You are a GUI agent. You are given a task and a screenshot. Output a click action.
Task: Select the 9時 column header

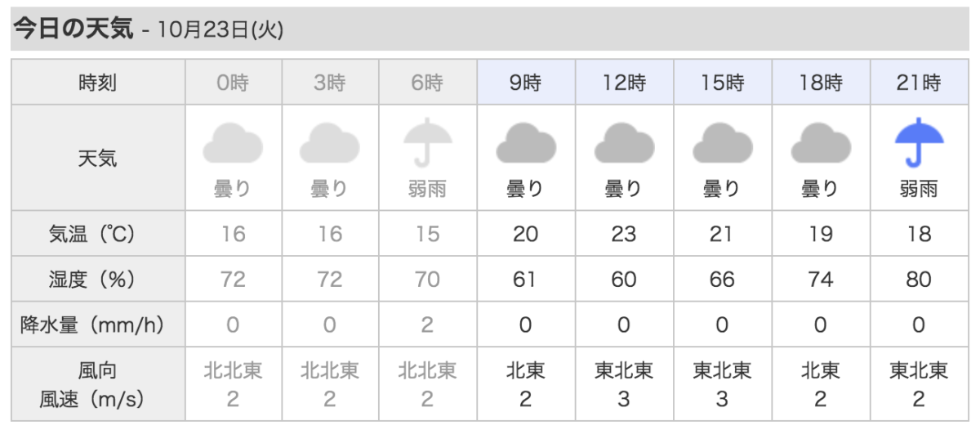pos(526,83)
